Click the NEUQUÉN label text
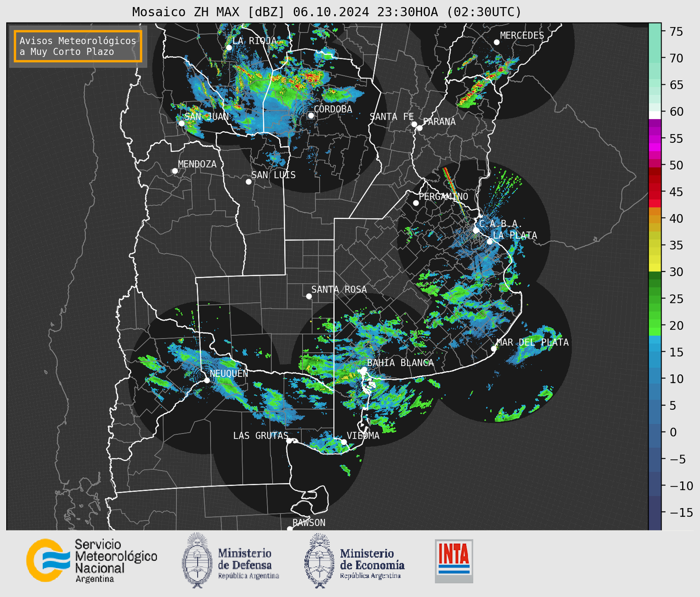The height and width of the screenshot is (597, 700). pos(229,374)
